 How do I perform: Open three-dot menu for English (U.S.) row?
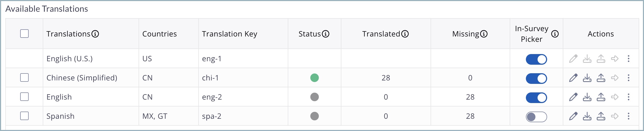point(628,59)
